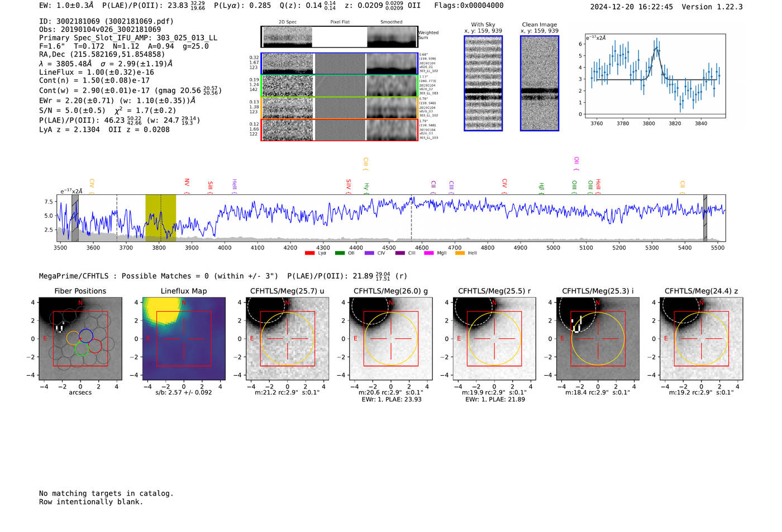This screenshot has width=782, height=532.
Task: Click the 'Row intentionally blank.' text
Action: tap(91, 502)
